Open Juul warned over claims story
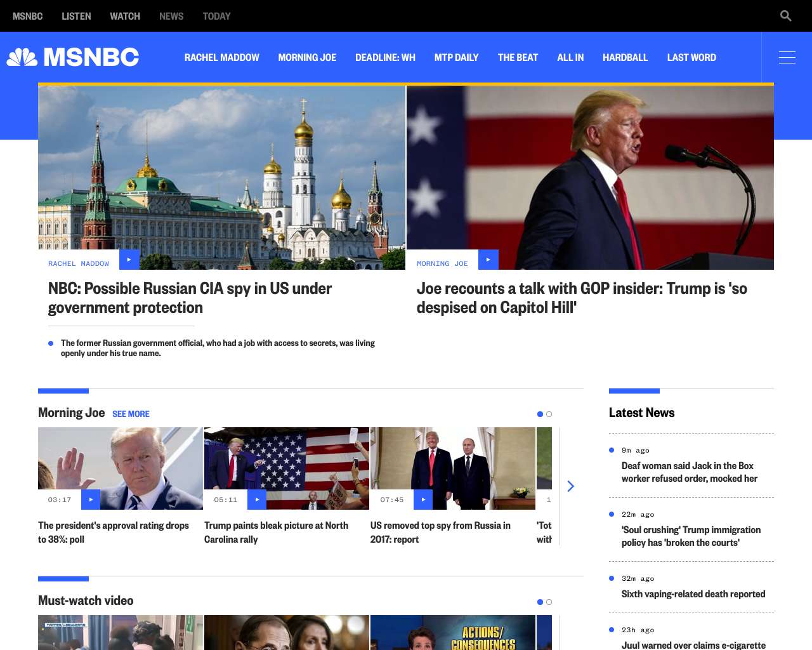This screenshot has width=812, height=650. (693, 645)
